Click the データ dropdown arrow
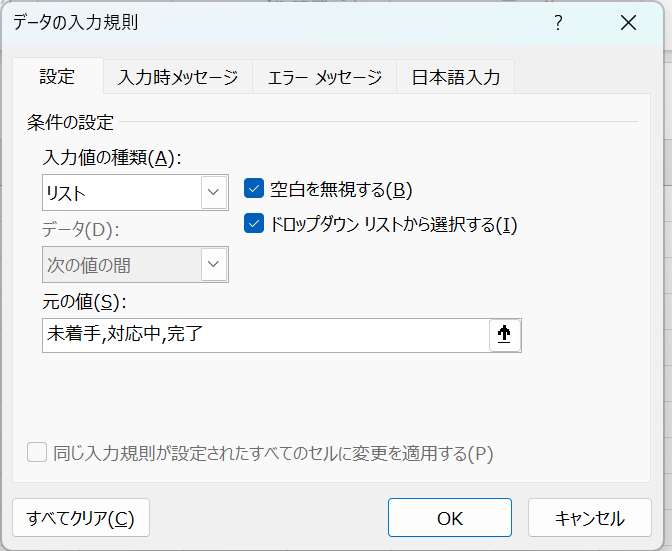The image size is (672, 551). click(213, 265)
